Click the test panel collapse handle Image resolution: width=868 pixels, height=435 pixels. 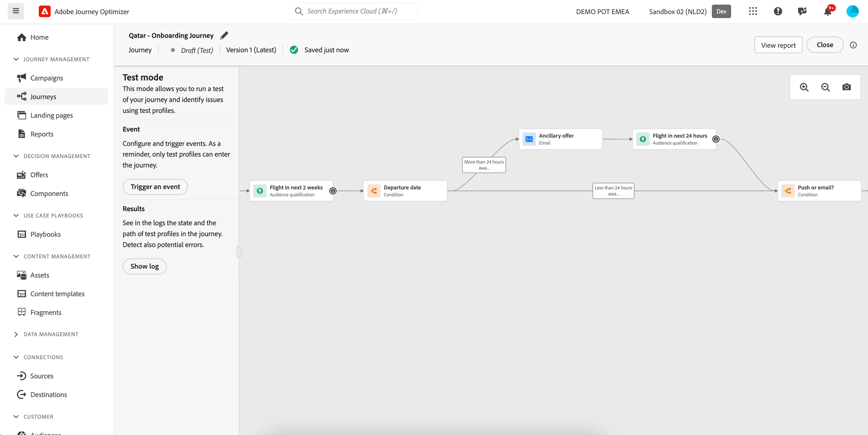[x=239, y=252]
